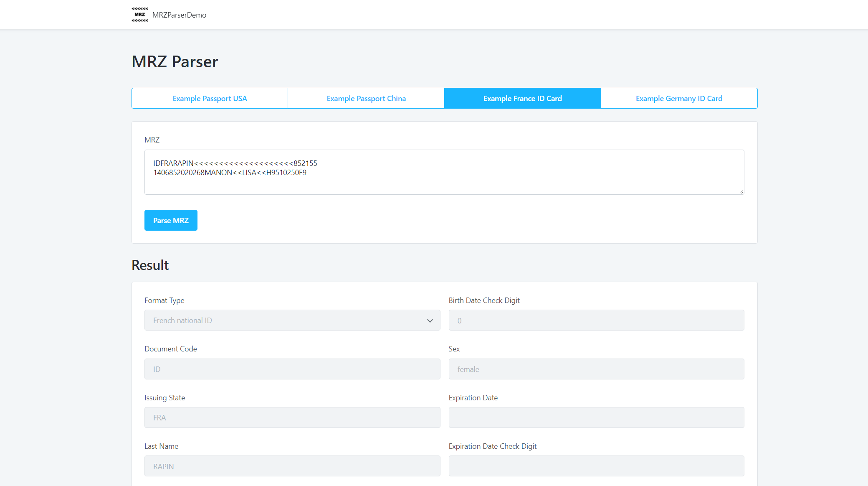Click the empty Expiration Date field
The height and width of the screenshot is (486, 868).
(596, 417)
